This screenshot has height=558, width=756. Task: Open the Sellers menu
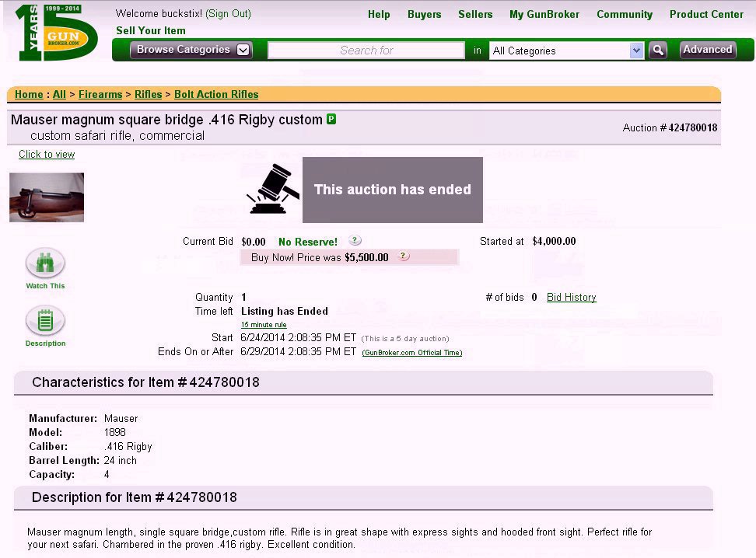(x=475, y=15)
